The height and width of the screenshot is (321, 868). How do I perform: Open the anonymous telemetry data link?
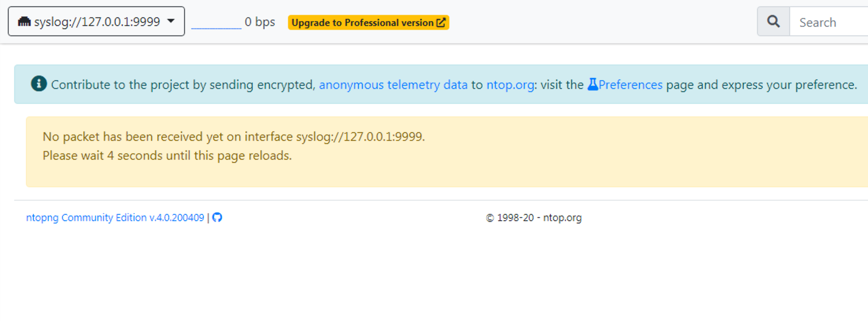pos(393,84)
